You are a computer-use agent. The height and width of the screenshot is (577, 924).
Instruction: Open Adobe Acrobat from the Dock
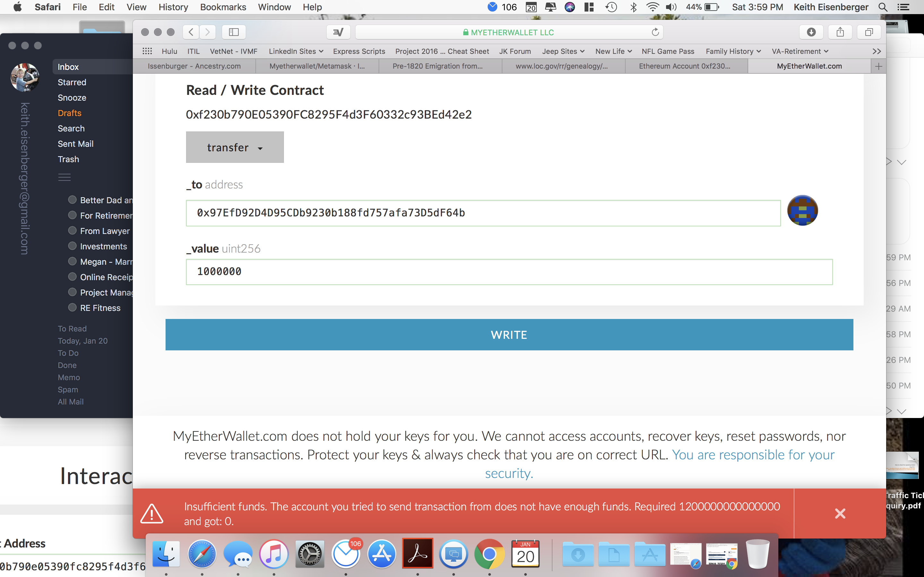click(x=417, y=554)
